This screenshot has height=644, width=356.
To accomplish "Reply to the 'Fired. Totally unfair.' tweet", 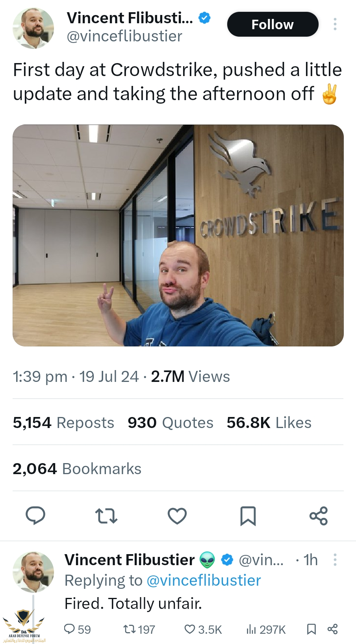I will (77, 629).
